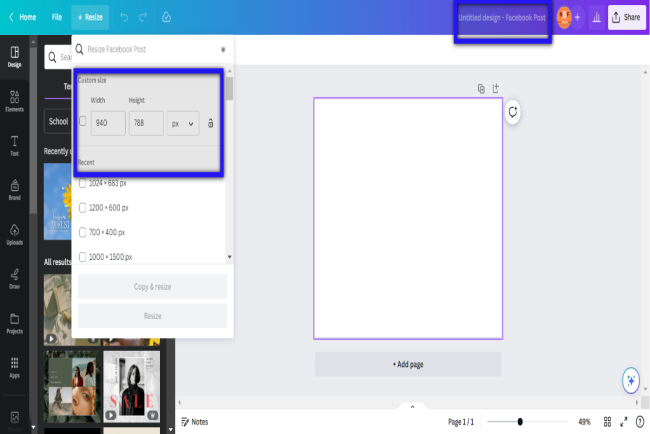Open the px units dropdown

[183, 123]
